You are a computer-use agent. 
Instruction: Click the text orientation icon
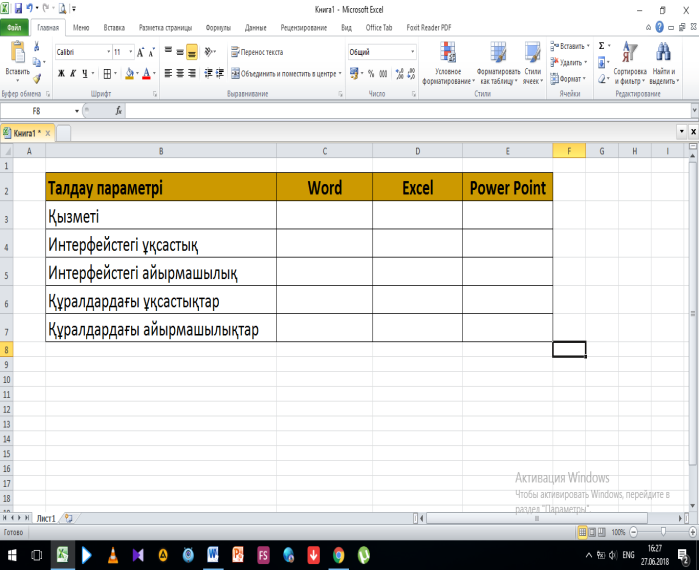(208, 52)
